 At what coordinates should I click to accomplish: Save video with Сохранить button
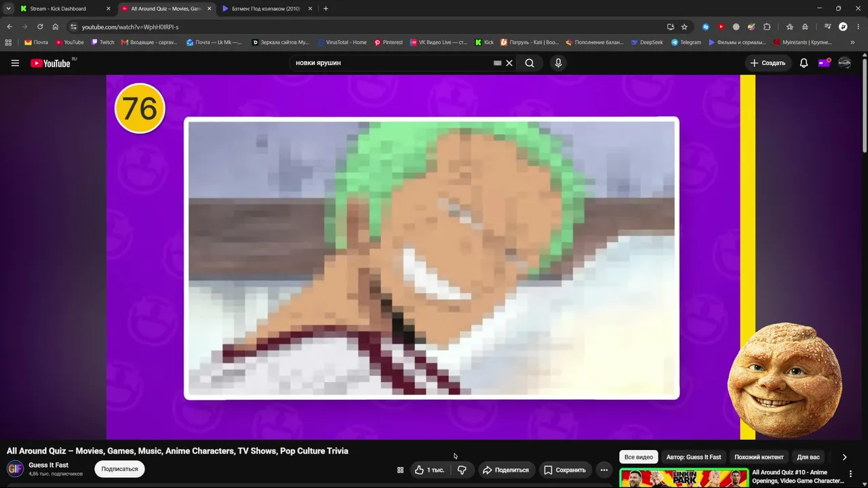564,470
